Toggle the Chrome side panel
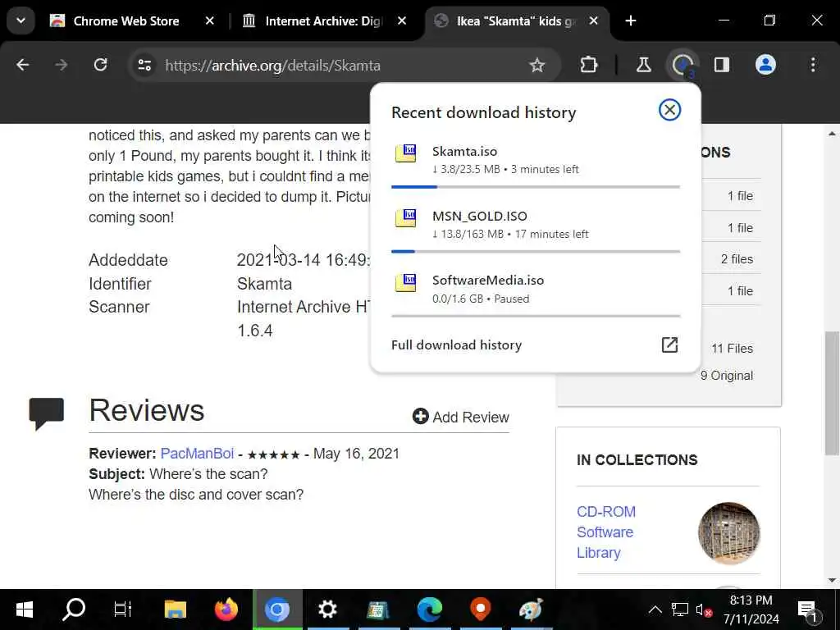This screenshot has width=840, height=630. point(722,66)
